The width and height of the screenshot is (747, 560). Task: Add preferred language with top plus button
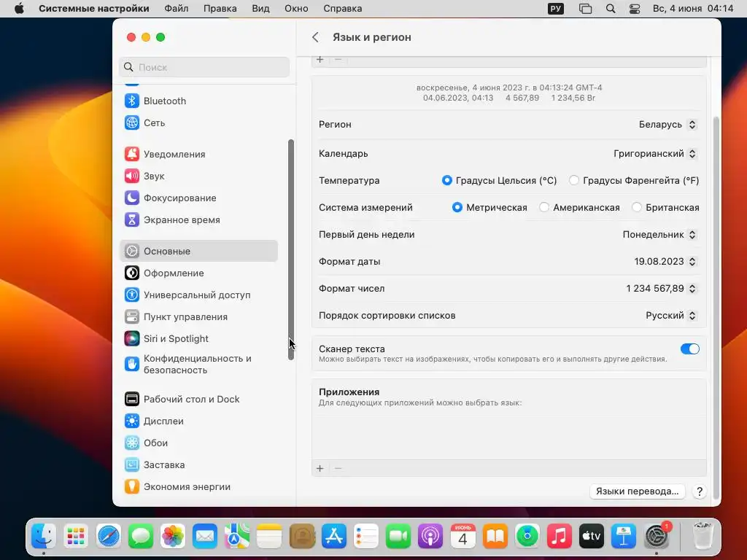(320, 60)
